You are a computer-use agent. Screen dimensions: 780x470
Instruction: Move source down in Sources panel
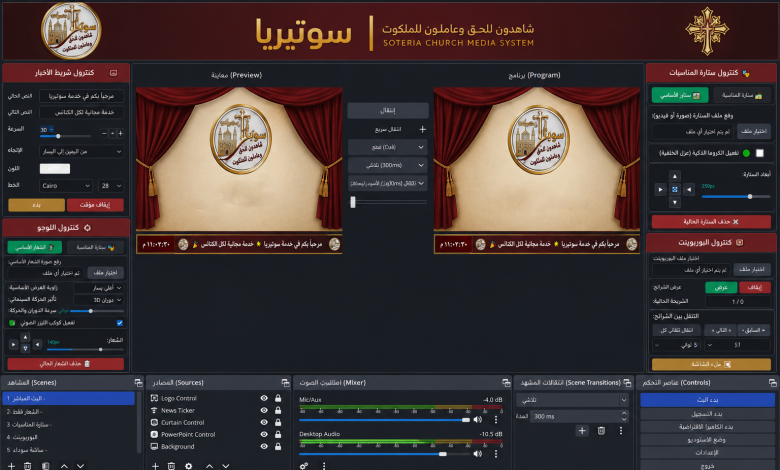coord(225,466)
